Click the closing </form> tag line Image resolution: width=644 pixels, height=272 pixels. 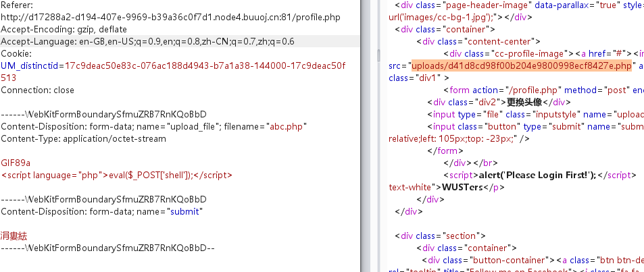coord(445,151)
